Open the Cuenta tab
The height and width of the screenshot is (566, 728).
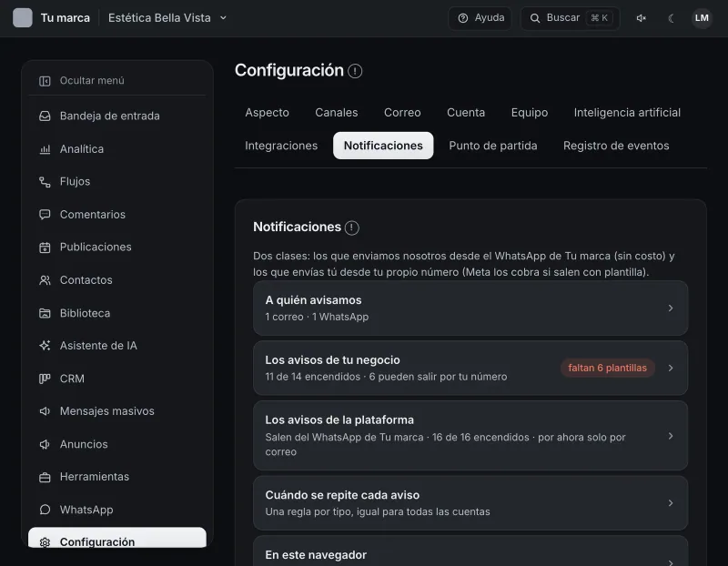point(466,113)
